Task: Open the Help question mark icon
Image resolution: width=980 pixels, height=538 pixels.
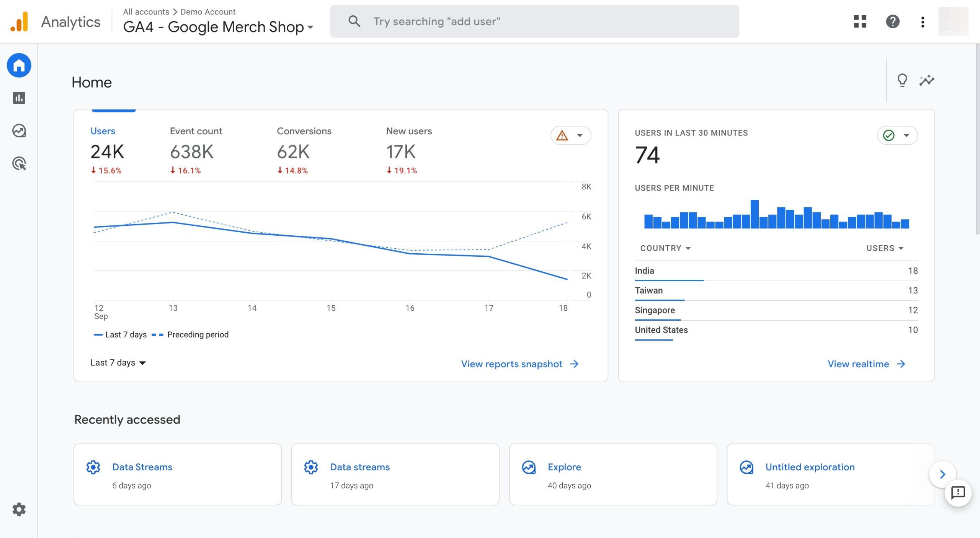Action: pos(893,21)
